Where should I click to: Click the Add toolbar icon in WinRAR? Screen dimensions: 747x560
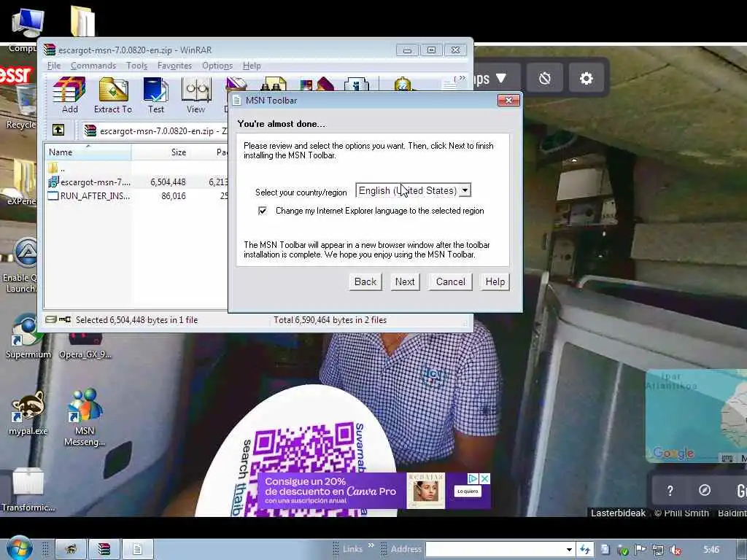pos(69,96)
